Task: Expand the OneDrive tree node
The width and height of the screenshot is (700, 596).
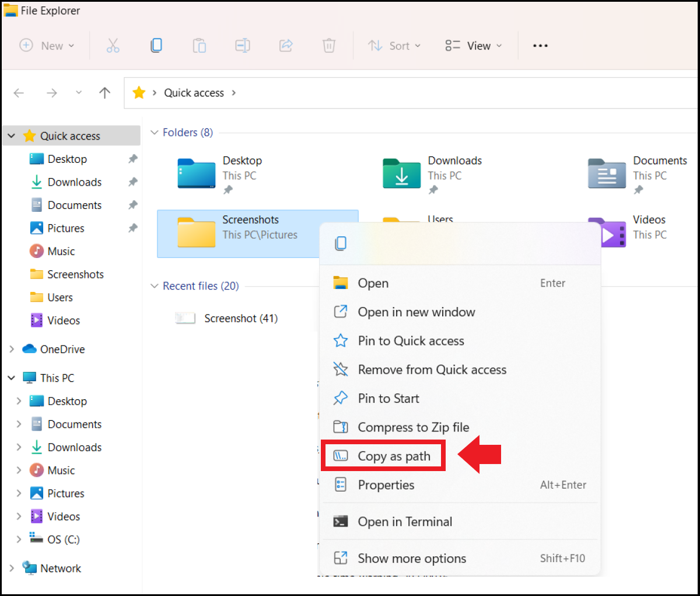Action: click(12, 349)
